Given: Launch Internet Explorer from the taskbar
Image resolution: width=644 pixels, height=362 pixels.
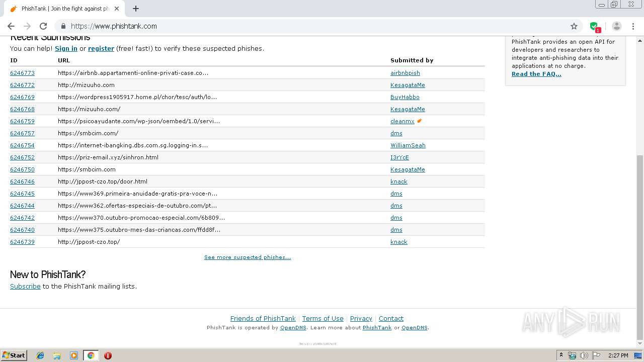Looking at the screenshot, I should [x=40, y=355].
